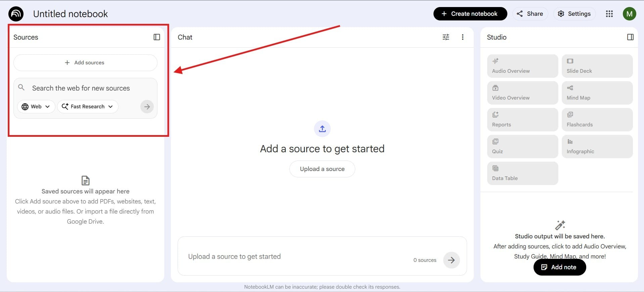
Task: Click Add sources button
Action: pos(85,63)
